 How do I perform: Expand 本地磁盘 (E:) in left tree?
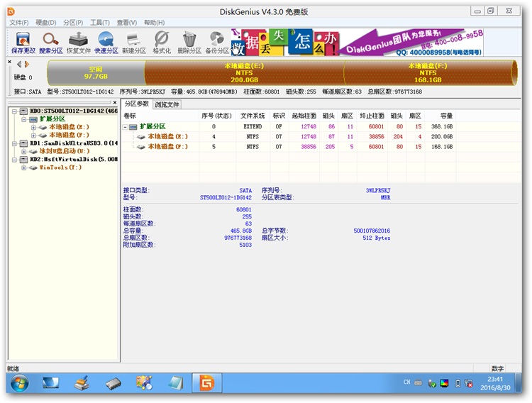point(33,127)
